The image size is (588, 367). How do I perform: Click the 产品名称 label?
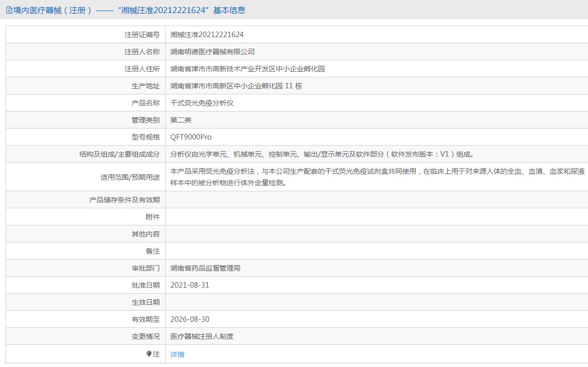[x=145, y=103]
